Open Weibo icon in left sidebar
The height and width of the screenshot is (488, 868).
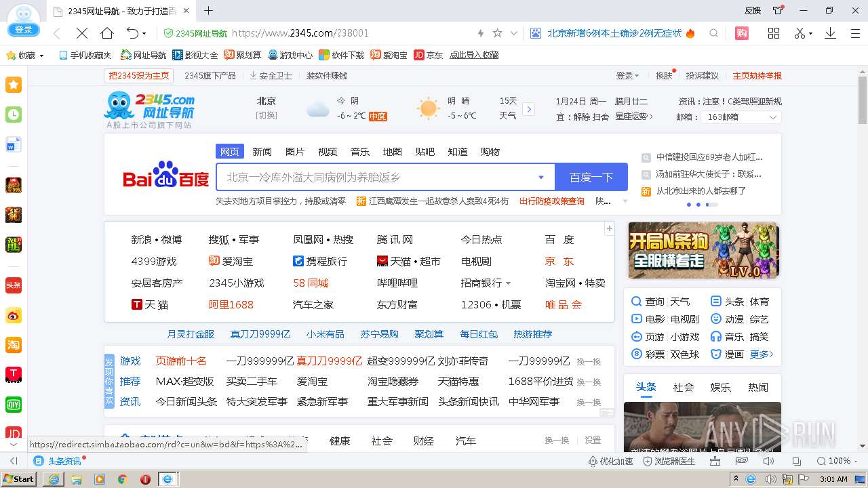[14, 315]
